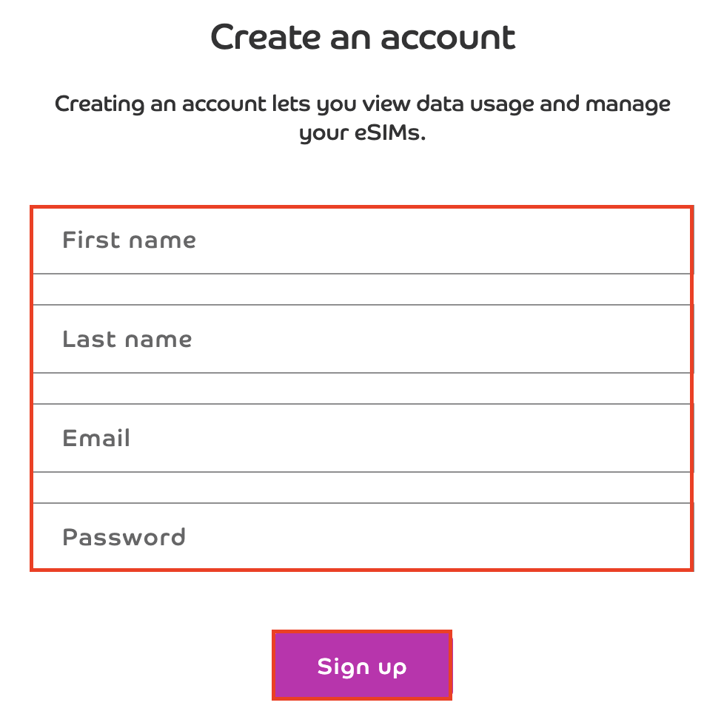
Task: Click the Password input field
Action: coord(361,537)
